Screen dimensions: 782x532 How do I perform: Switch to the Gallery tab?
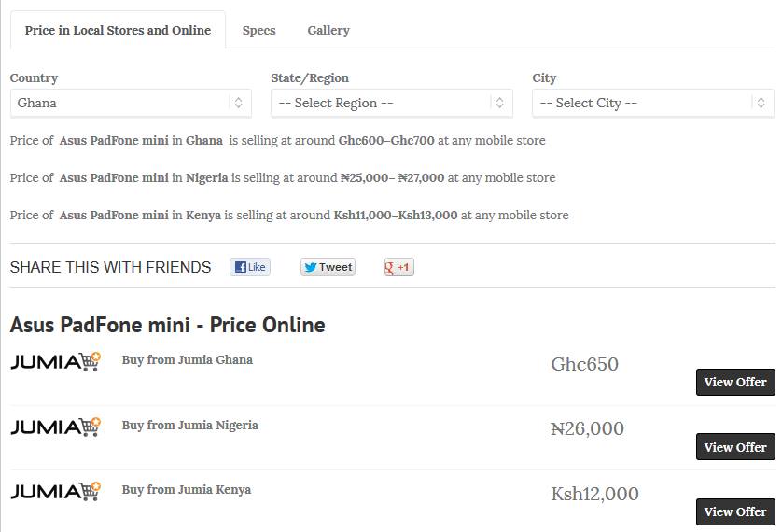pyautogui.click(x=328, y=31)
